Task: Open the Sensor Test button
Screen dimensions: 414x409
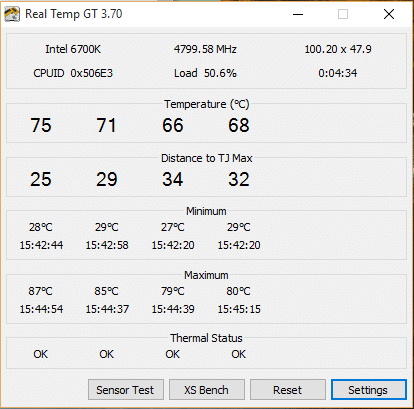Action: click(x=126, y=389)
